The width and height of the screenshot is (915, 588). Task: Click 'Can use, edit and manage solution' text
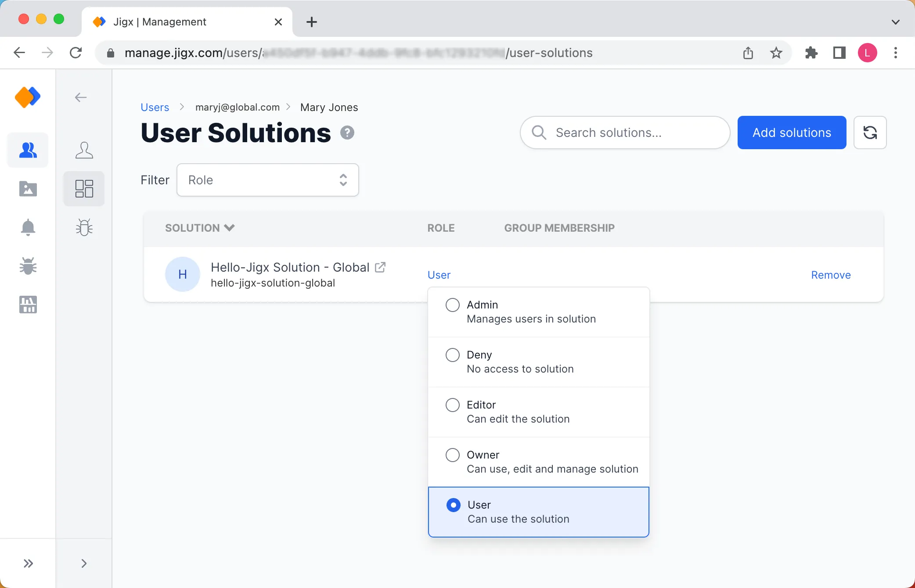(x=552, y=469)
